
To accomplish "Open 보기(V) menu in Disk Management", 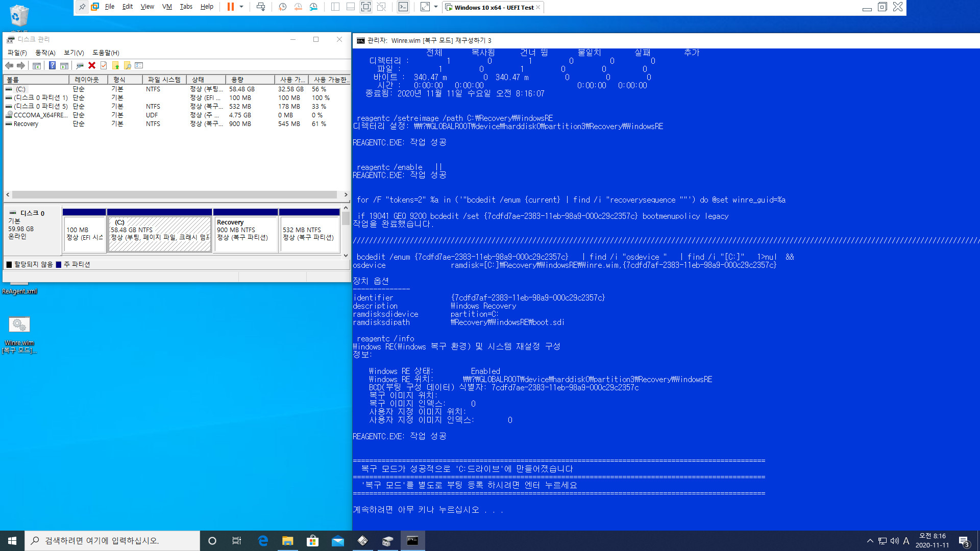I will point(73,53).
